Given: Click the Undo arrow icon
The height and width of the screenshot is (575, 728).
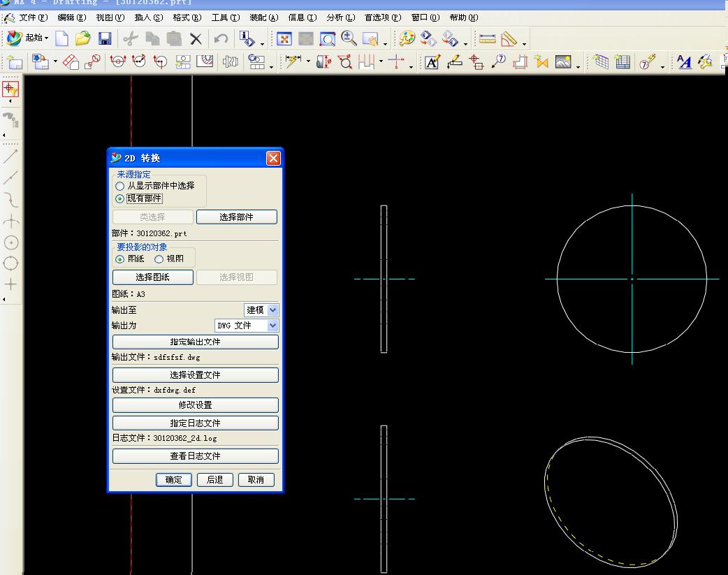Looking at the screenshot, I should (x=221, y=38).
